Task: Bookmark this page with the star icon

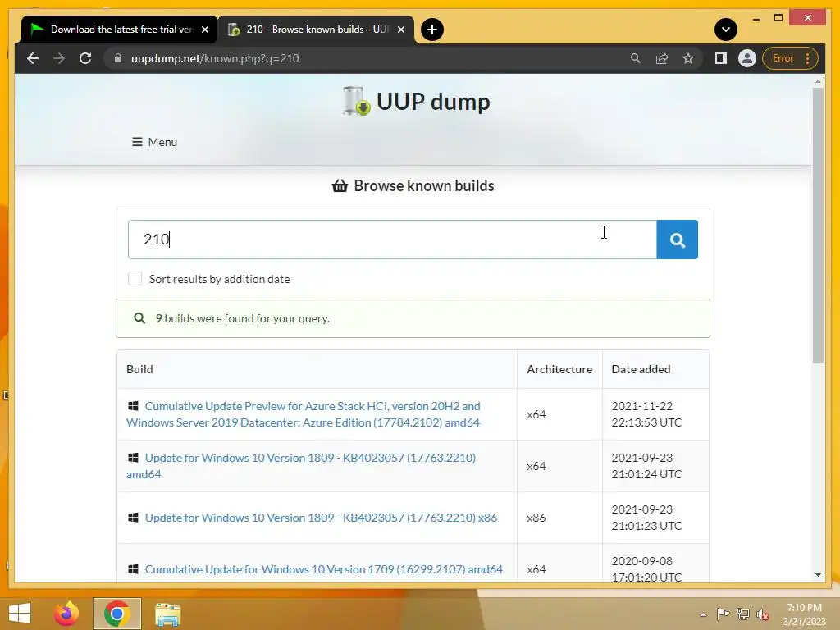Action: pos(688,58)
